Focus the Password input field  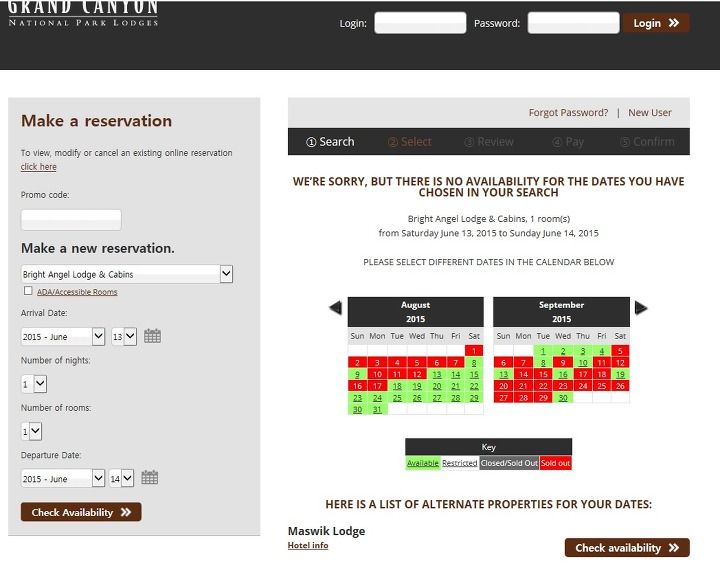(x=574, y=23)
